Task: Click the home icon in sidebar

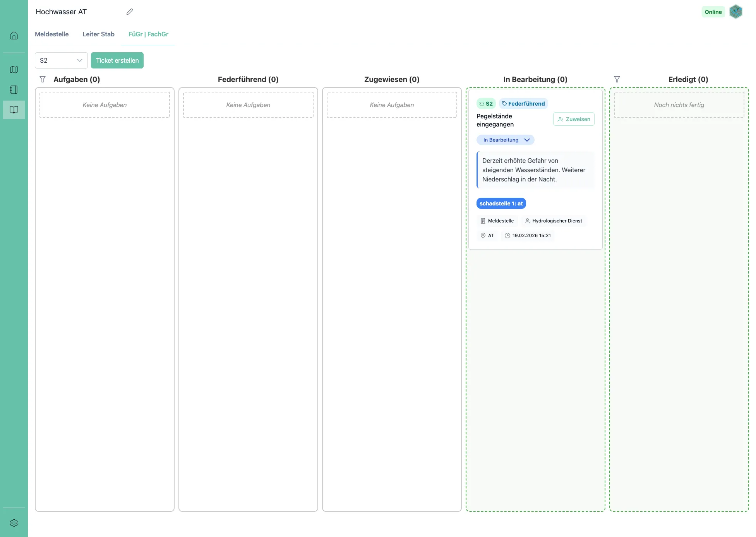Action: coord(14,36)
